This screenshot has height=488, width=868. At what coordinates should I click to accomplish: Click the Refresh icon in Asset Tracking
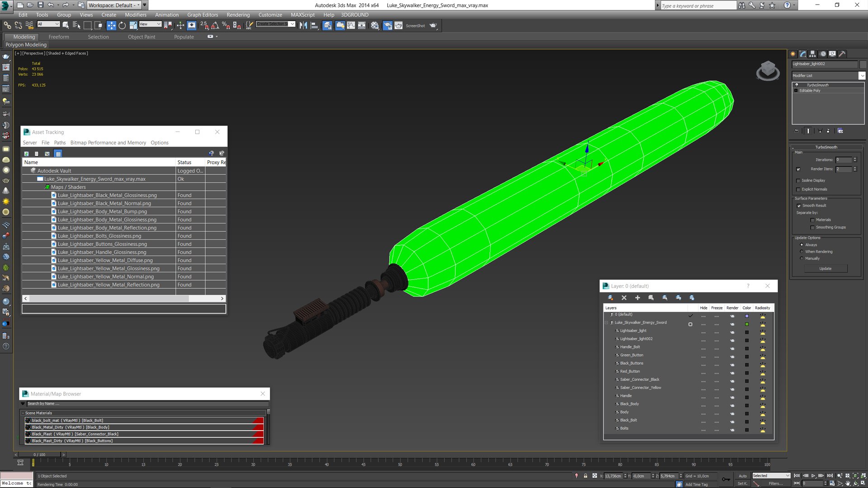(26, 154)
